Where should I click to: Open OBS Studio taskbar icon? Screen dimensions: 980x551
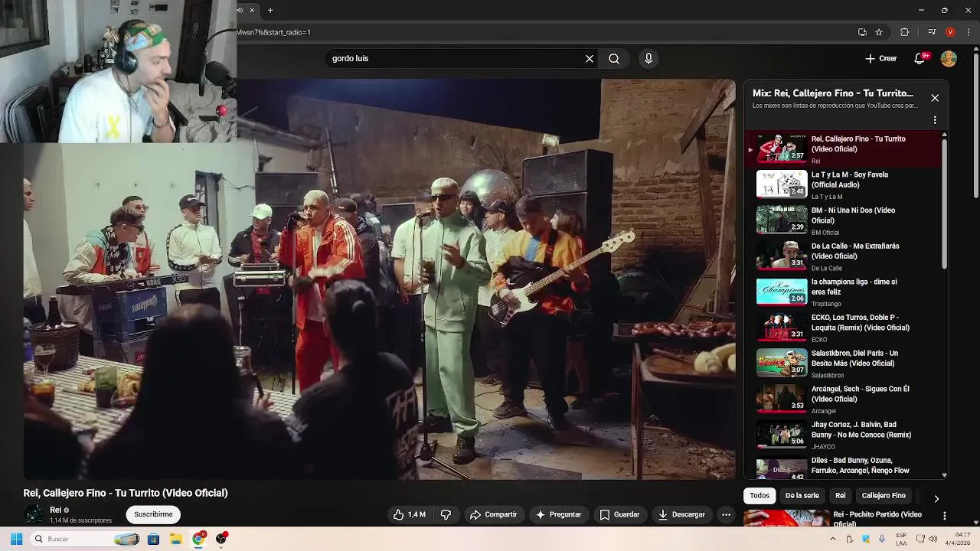coord(221,539)
